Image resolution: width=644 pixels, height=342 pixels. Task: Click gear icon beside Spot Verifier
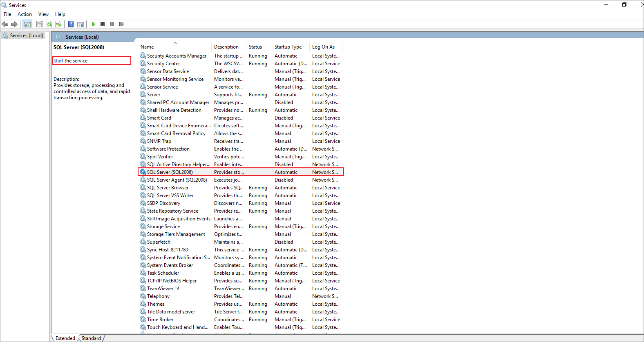point(143,156)
